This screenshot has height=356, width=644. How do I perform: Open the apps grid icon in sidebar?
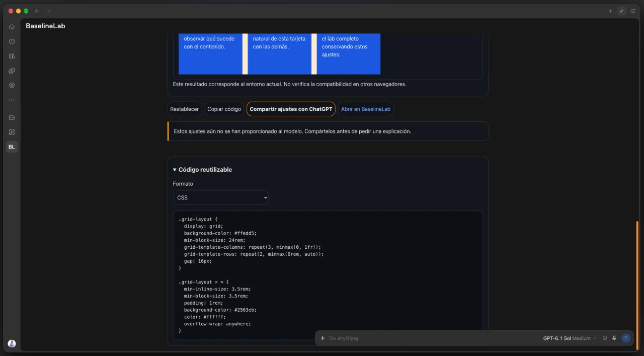[x=12, y=132]
